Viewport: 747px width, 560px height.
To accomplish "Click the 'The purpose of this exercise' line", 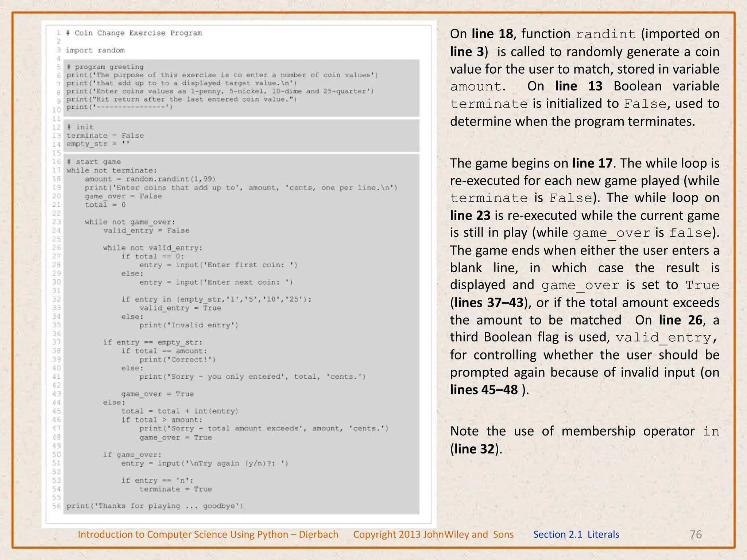I will (222, 75).
